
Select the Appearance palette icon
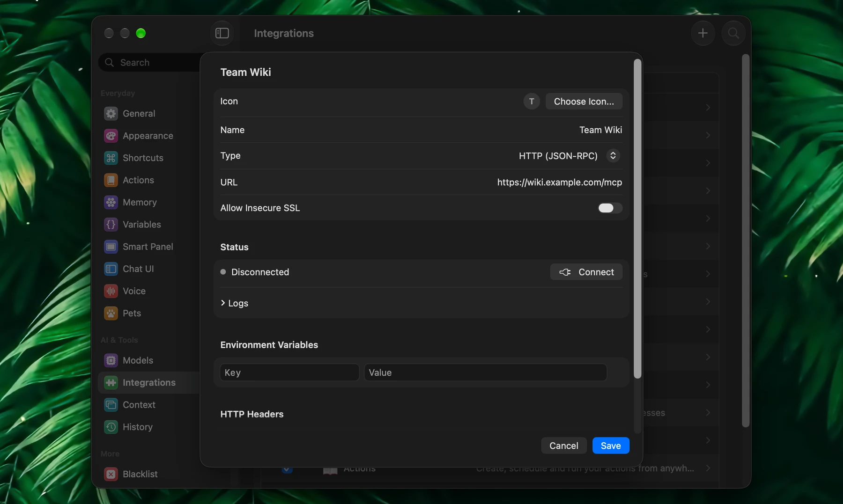pyautogui.click(x=111, y=136)
